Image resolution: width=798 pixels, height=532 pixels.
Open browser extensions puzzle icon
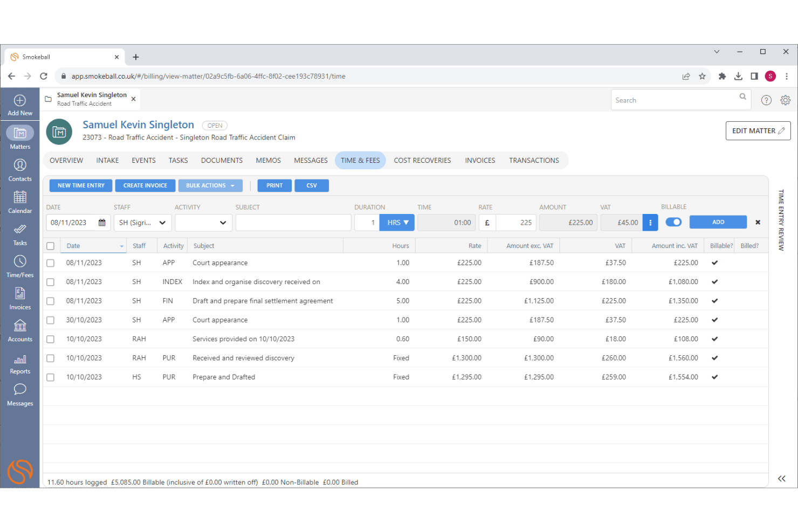(x=722, y=76)
